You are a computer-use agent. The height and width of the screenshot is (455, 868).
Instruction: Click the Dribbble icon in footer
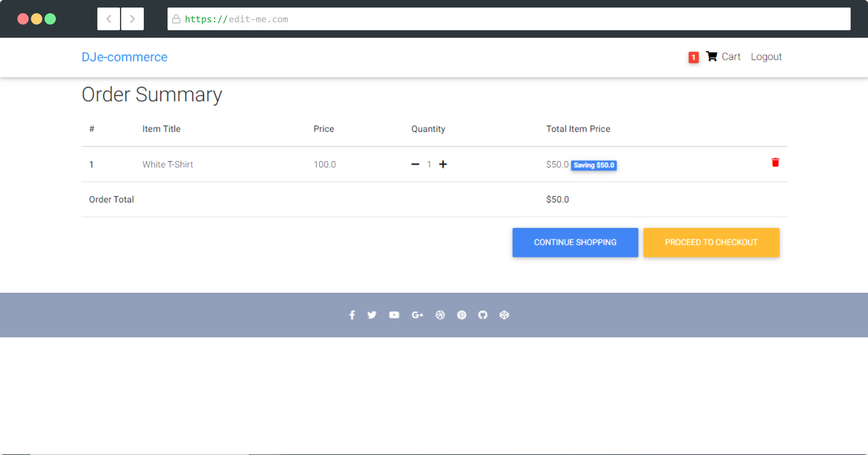click(x=440, y=315)
